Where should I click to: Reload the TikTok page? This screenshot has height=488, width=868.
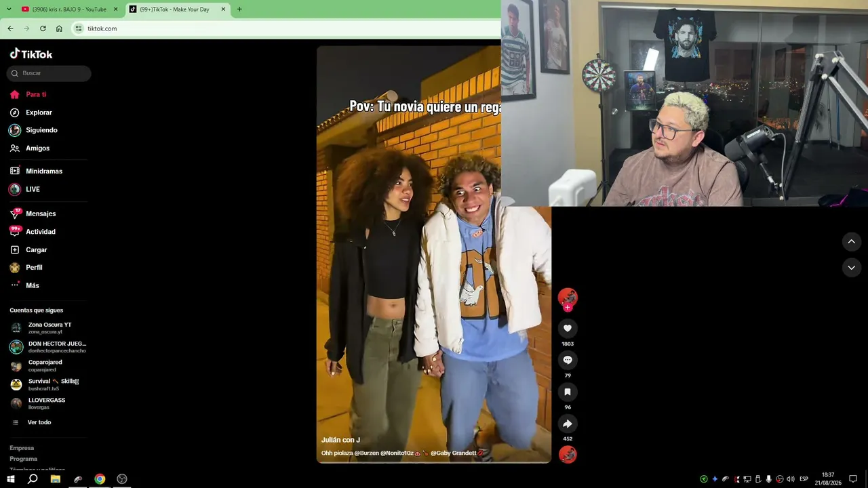43,28
